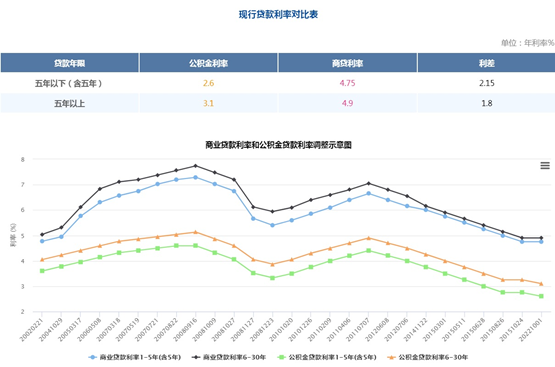The width and height of the screenshot is (555, 367).
Task: Open the chart hamburger context menu
Action: click(x=545, y=165)
